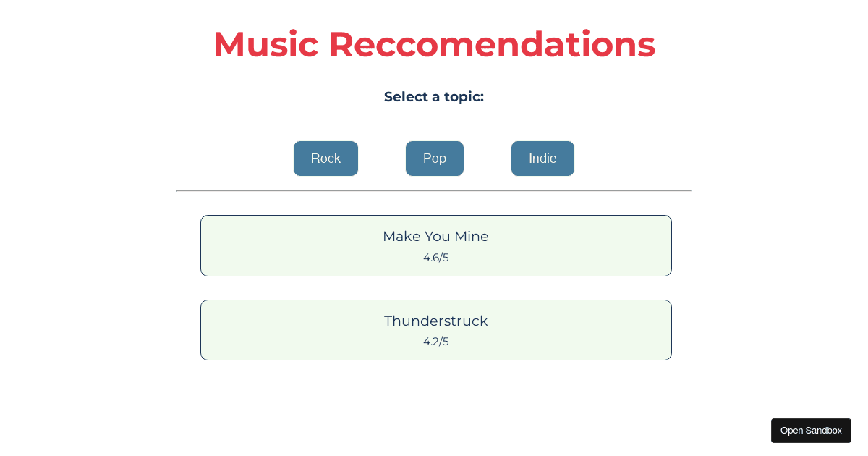Choose Pop to load pop recommendations
Image resolution: width=868 pixels, height=456 pixels.
pos(435,159)
